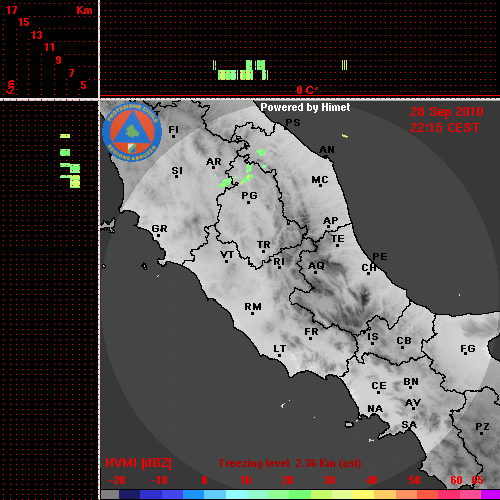The image size is (500, 500).
Task: Click the city label AR on the map
Action: point(214,162)
